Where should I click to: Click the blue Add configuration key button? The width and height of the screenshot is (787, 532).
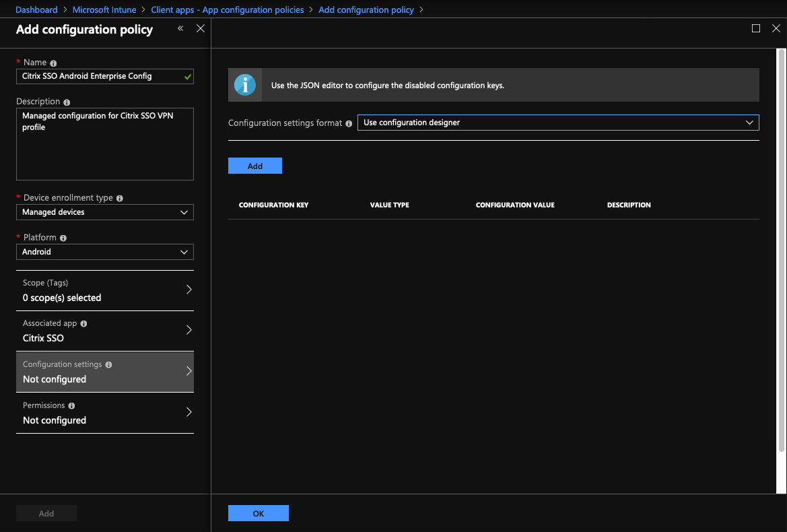[x=254, y=166]
